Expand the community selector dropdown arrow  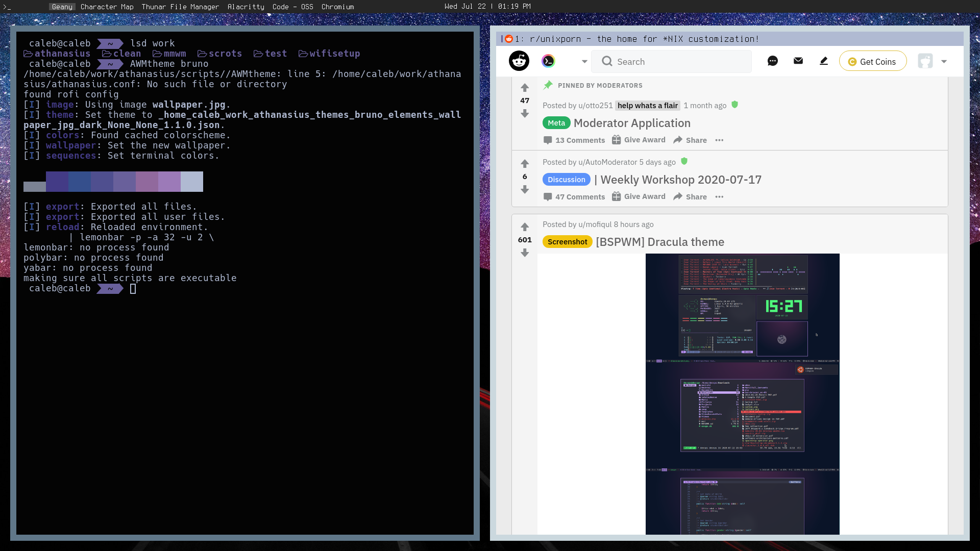coord(584,62)
